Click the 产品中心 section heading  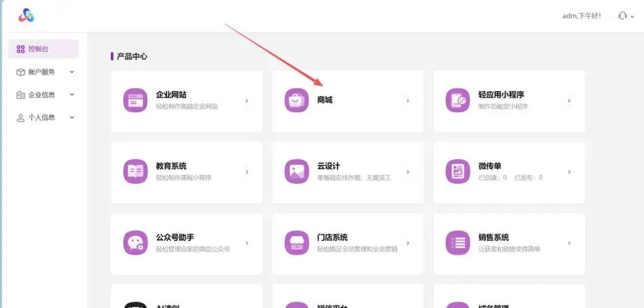[x=132, y=56]
